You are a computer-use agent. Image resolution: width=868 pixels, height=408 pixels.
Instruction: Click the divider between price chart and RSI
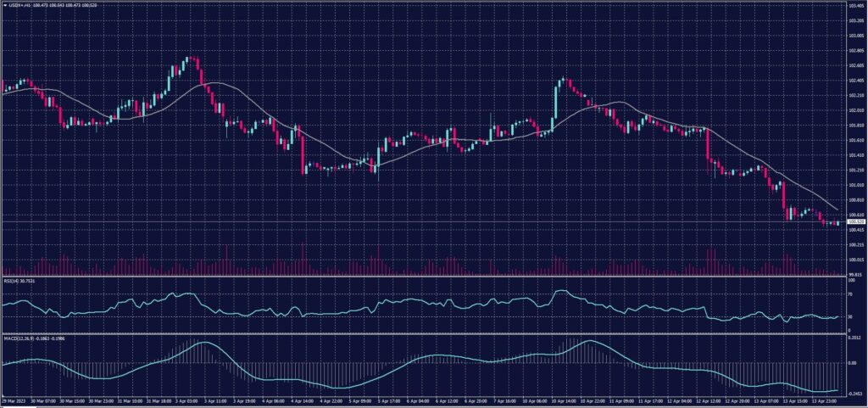click(x=424, y=276)
